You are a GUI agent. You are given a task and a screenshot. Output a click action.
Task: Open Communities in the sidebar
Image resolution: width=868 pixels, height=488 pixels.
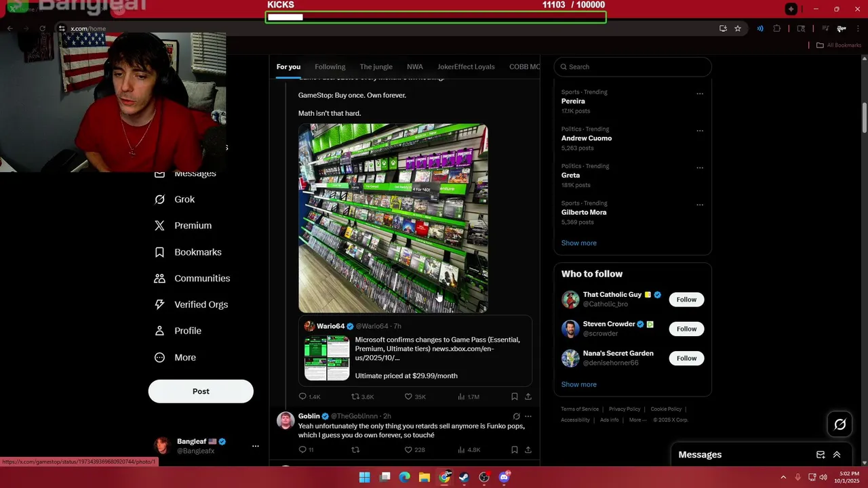coord(192,279)
